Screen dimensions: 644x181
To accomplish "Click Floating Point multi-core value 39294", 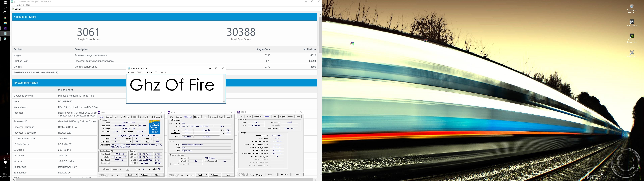I will 312,61.
